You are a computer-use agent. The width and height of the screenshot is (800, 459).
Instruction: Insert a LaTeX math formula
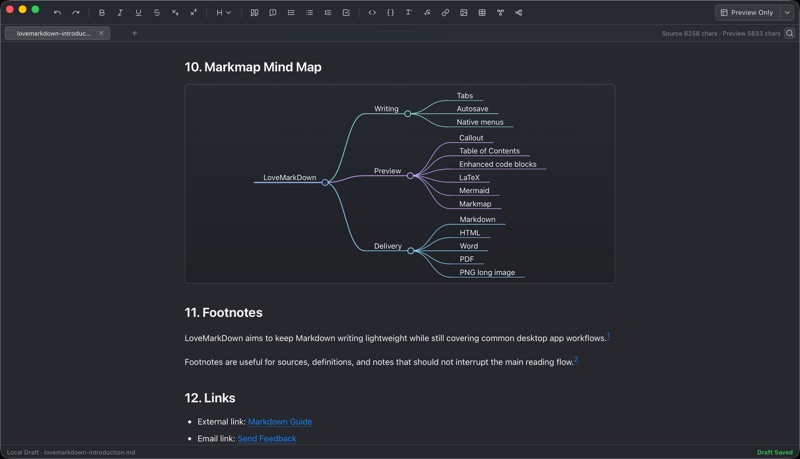[x=427, y=13]
